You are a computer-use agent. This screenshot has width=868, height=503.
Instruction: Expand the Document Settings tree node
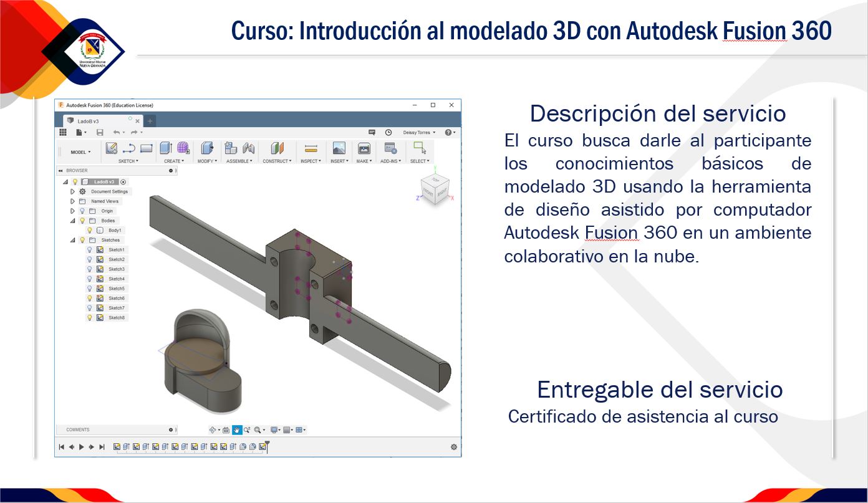tap(73, 192)
